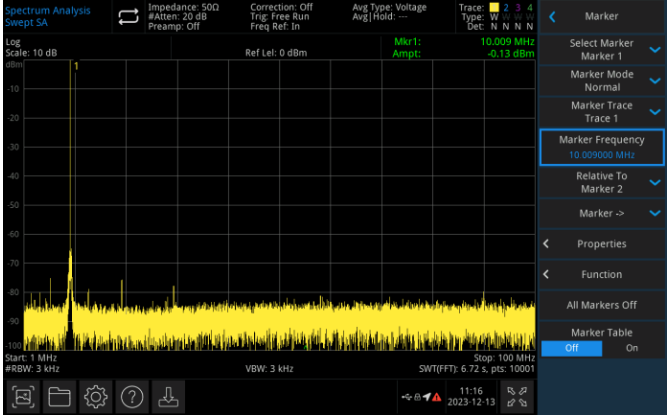Viewport: 669px width, 416px height.
Task: Open the file manager folder icon
Action: pos(59,396)
